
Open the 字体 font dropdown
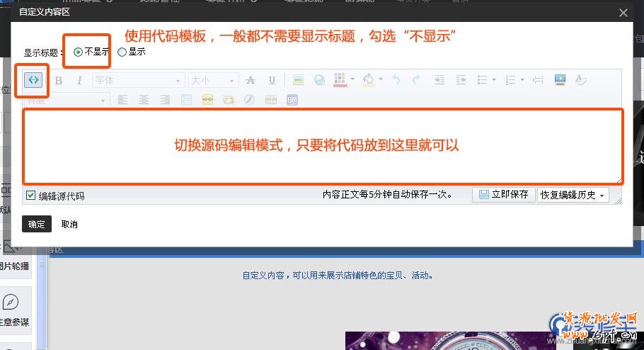click(139, 80)
